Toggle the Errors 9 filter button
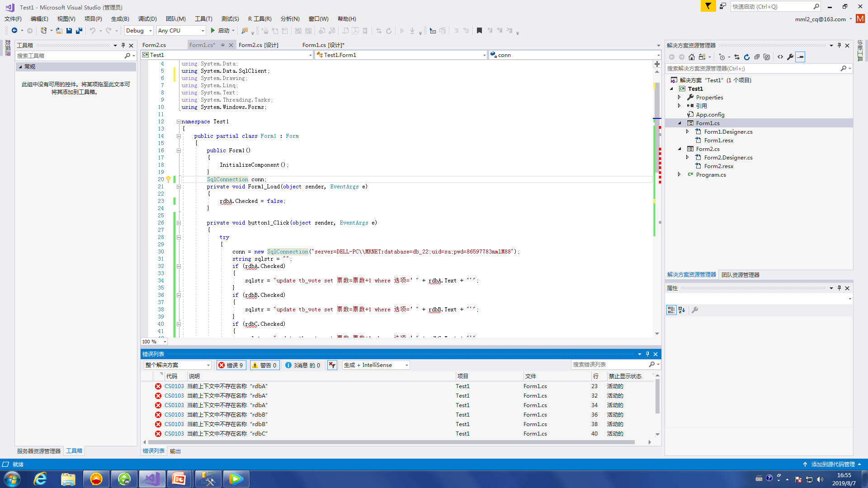868x488 pixels. [x=231, y=365]
